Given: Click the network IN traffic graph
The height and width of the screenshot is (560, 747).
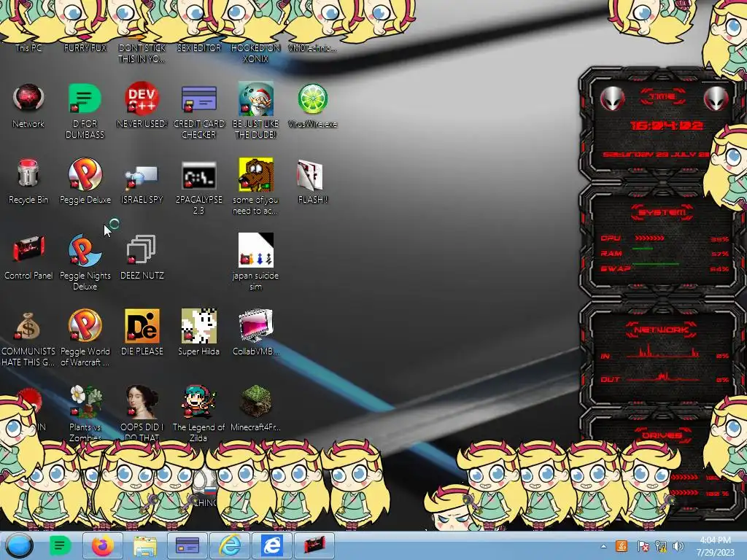Looking at the screenshot, I should coord(662,351).
